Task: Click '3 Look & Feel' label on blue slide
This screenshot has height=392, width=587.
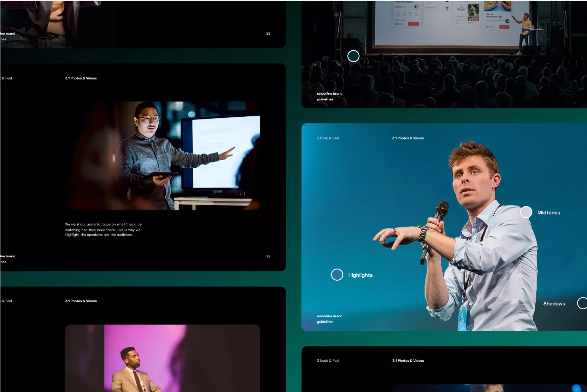Action: point(328,138)
